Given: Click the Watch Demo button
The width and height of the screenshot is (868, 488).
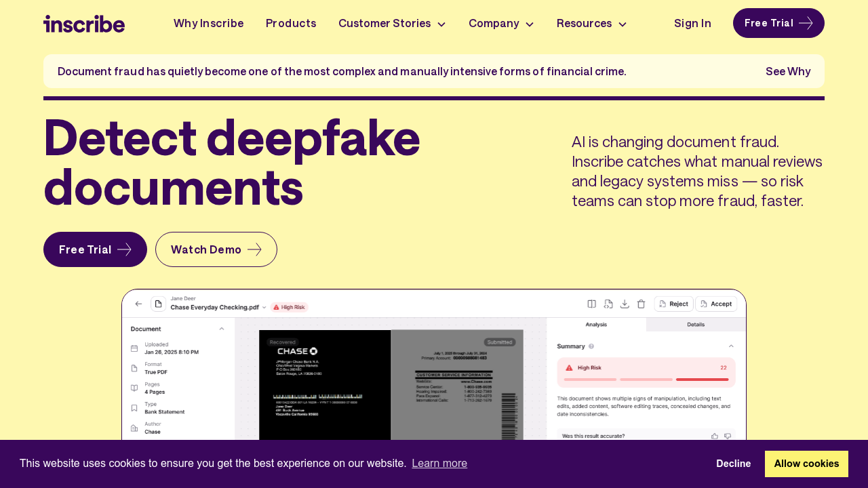Looking at the screenshot, I should point(216,249).
